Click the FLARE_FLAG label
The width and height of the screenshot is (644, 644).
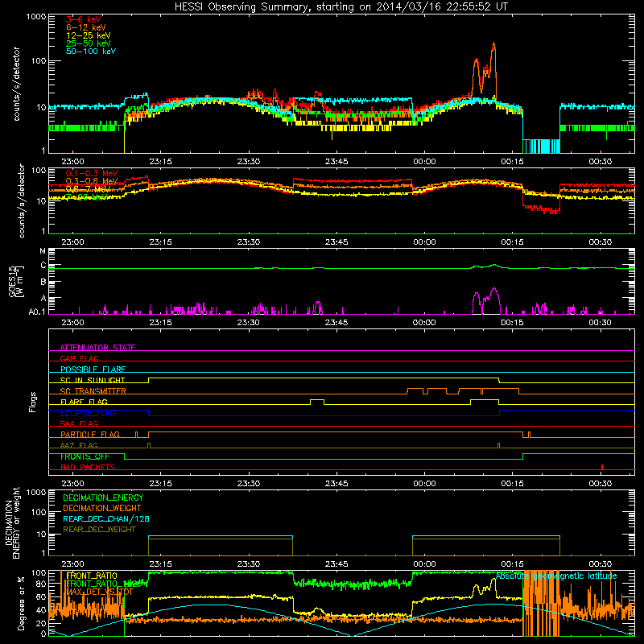click(x=84, y=402)
